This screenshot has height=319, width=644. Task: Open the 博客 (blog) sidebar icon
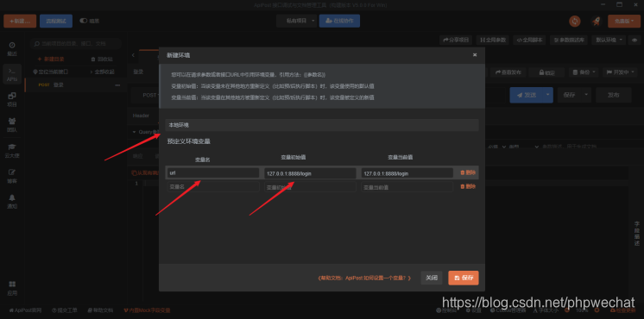[12, 176]
